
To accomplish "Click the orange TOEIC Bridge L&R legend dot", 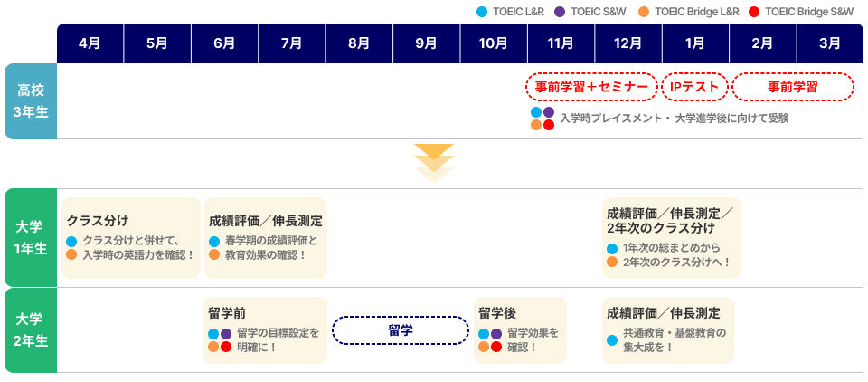I will [644, 12].
